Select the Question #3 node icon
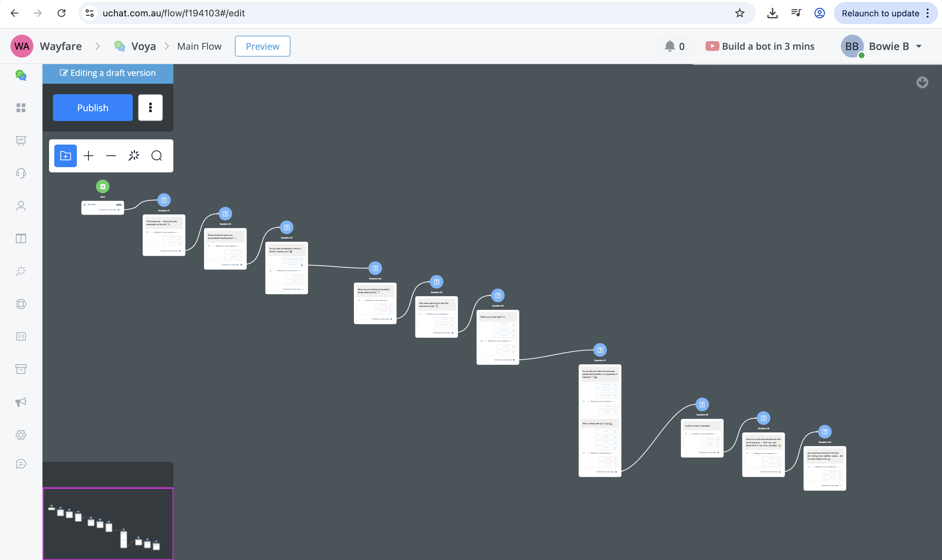 tap(287, 228)
